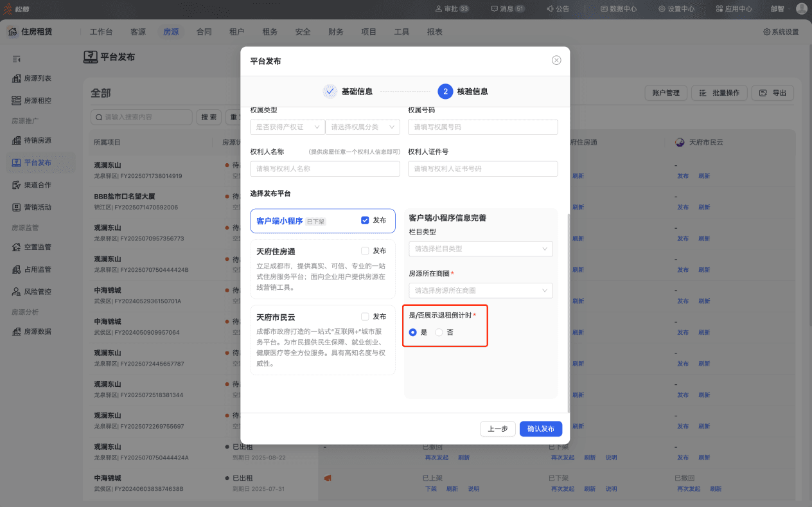Go back with 上一步 button
This screenshot has height=507, width=812.
(498, 429)
